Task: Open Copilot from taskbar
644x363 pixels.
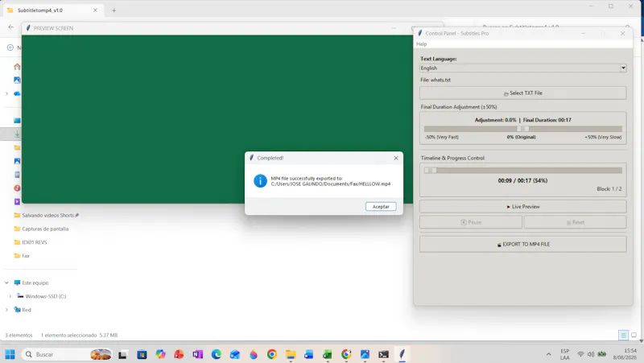Action: click(160, 354)
